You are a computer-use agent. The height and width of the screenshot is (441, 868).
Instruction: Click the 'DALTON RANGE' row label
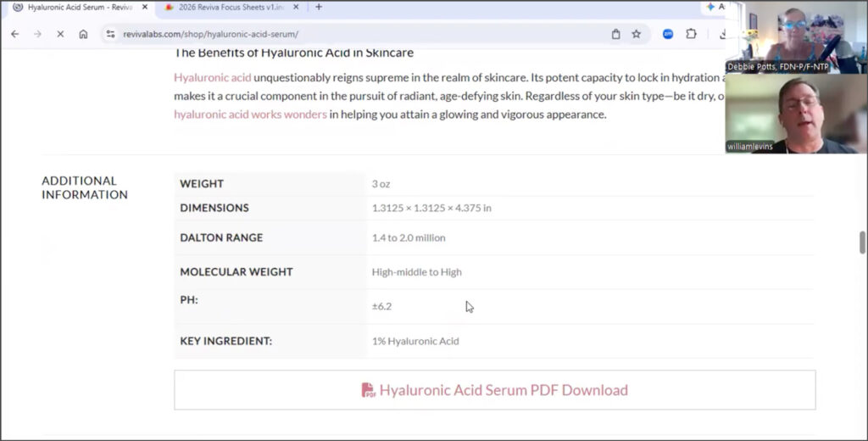221,237
